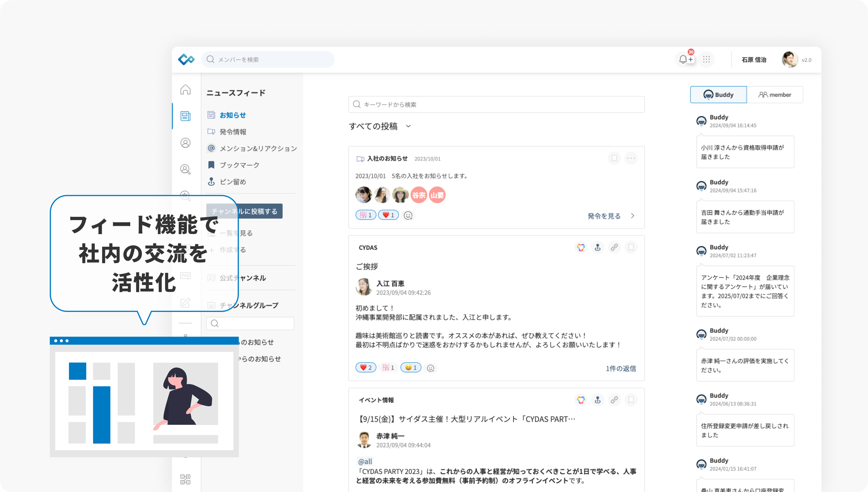Open Buddy message about 住所登録変更申請
Image resolution: width=868 pixels, height=492 pixels.
[745, 430]
